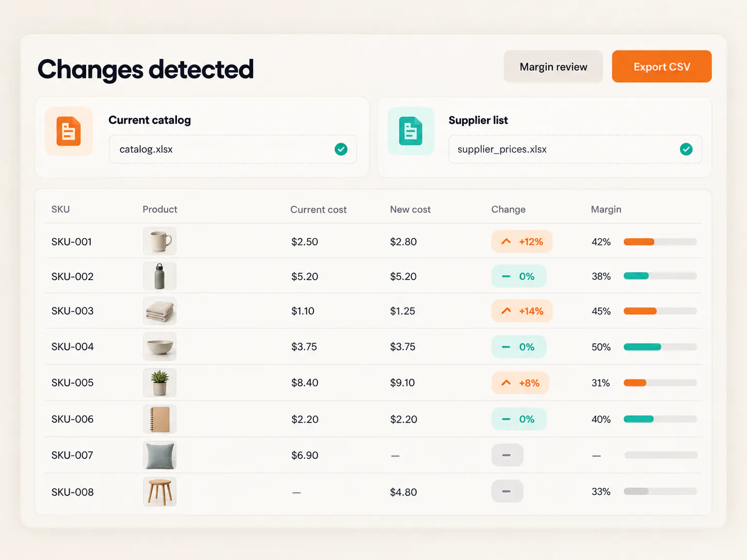Screen dimensions: 747x560
Task: Select the SKU-006 cell
Action: (73, 419)
